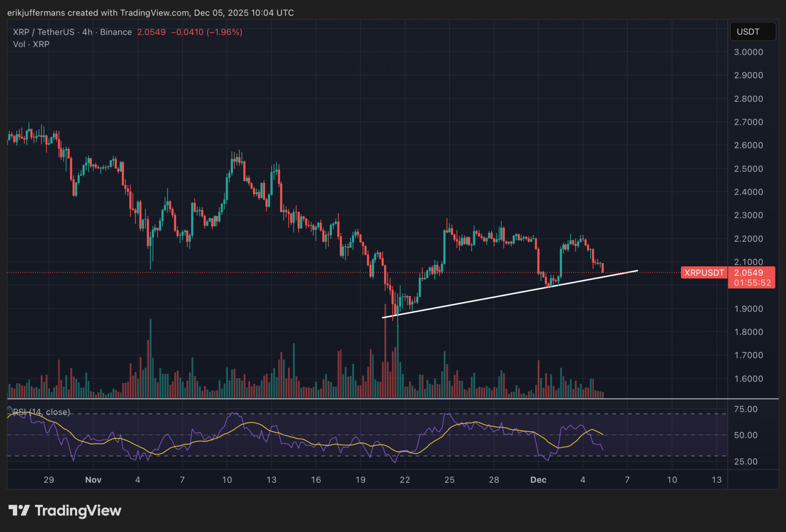Click the 01:55:52 candle countdown timer
786x532 pixels.
tap(752, 283)
